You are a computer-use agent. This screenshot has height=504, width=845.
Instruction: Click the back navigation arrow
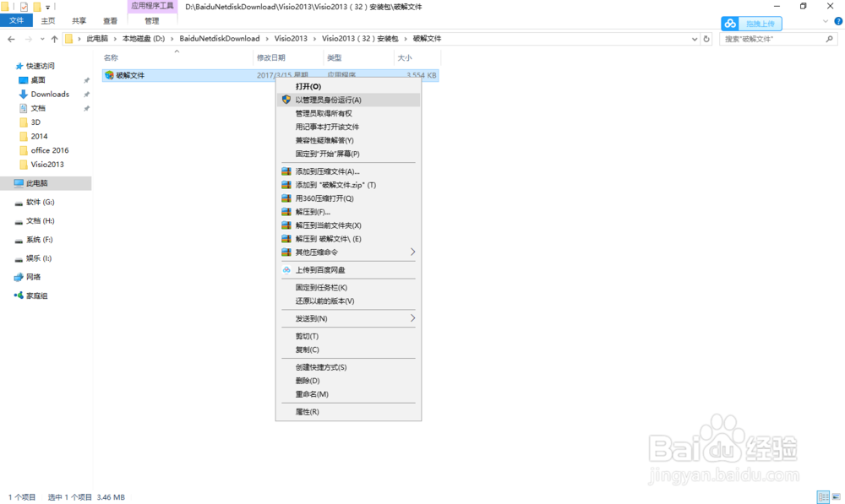click(x=11, y=39)
